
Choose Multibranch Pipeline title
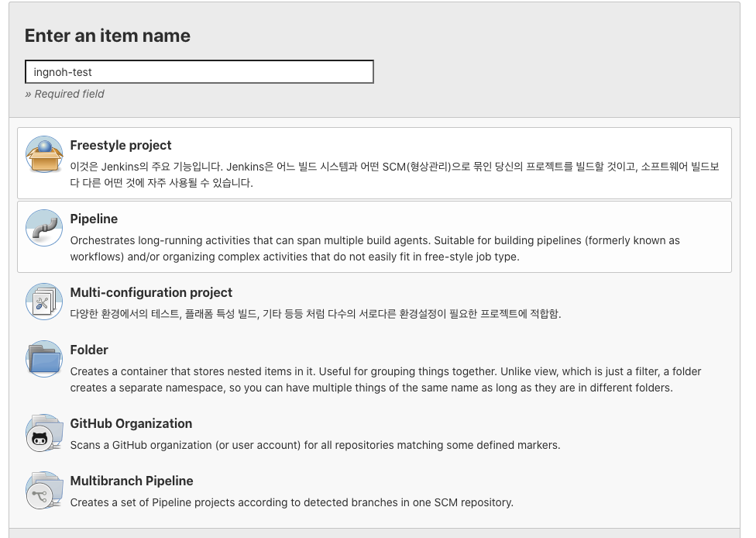click(132, 481)
